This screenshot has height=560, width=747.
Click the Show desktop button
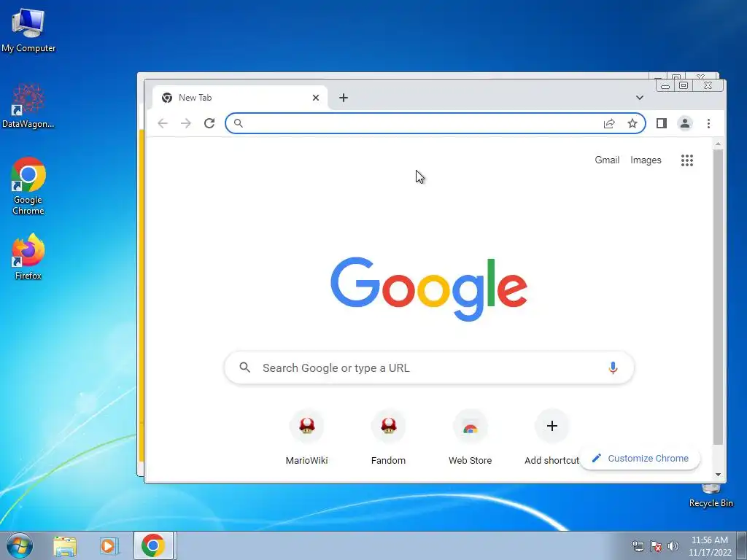[742, 545]
